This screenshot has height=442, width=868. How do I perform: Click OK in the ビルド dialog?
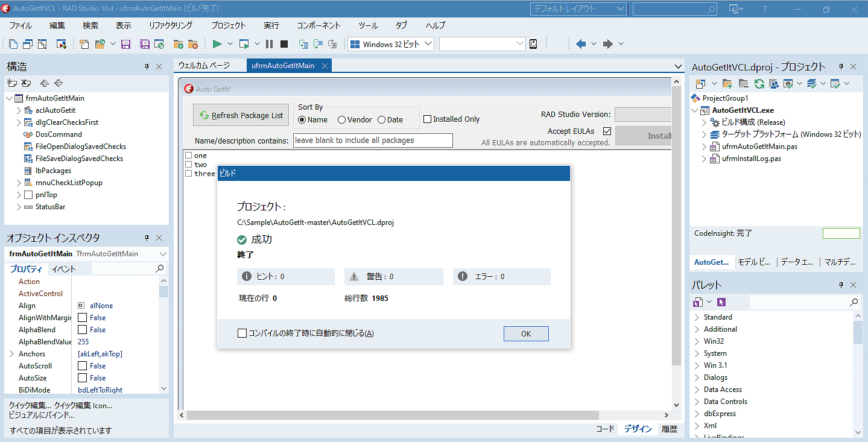tap(526, 333)
